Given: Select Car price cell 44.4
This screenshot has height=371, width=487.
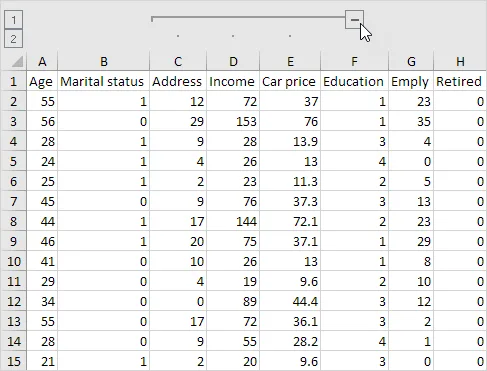Looking at the screenshot, I should tap(290, 301).
